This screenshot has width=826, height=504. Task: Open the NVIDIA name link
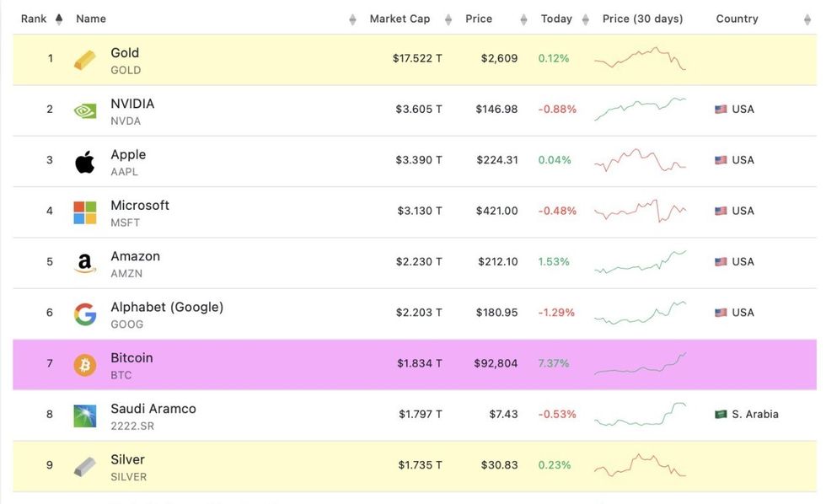pyautogui.click(x=132, y=104)
